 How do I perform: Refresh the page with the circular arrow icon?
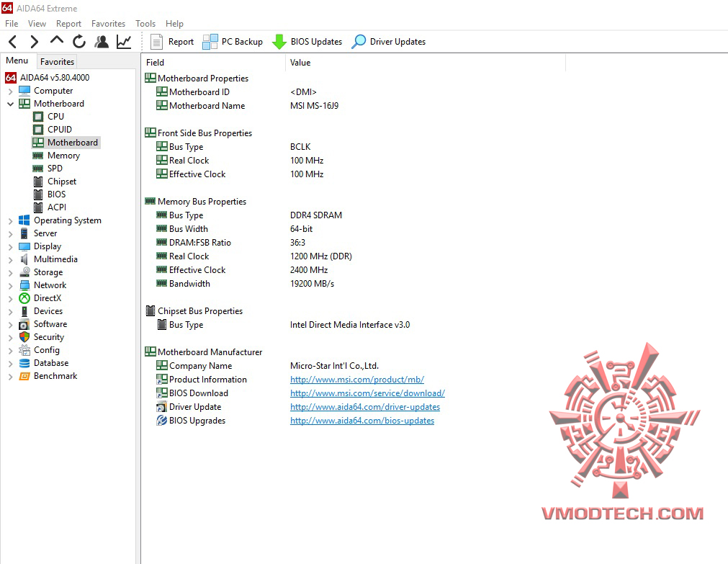pos(79,42)
